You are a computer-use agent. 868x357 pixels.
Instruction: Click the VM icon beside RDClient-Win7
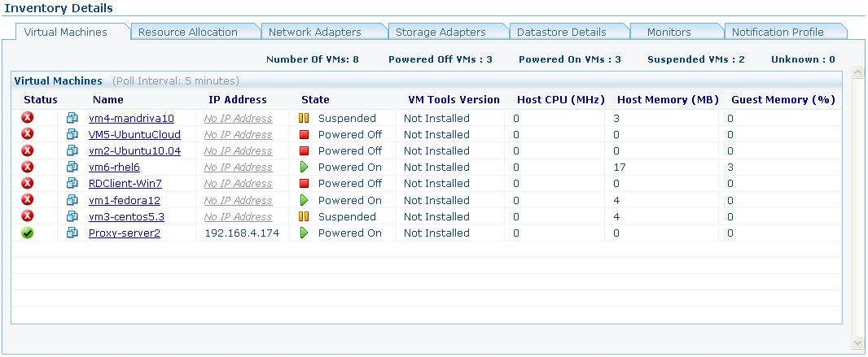pyautogui.click(x=72, y=184)
